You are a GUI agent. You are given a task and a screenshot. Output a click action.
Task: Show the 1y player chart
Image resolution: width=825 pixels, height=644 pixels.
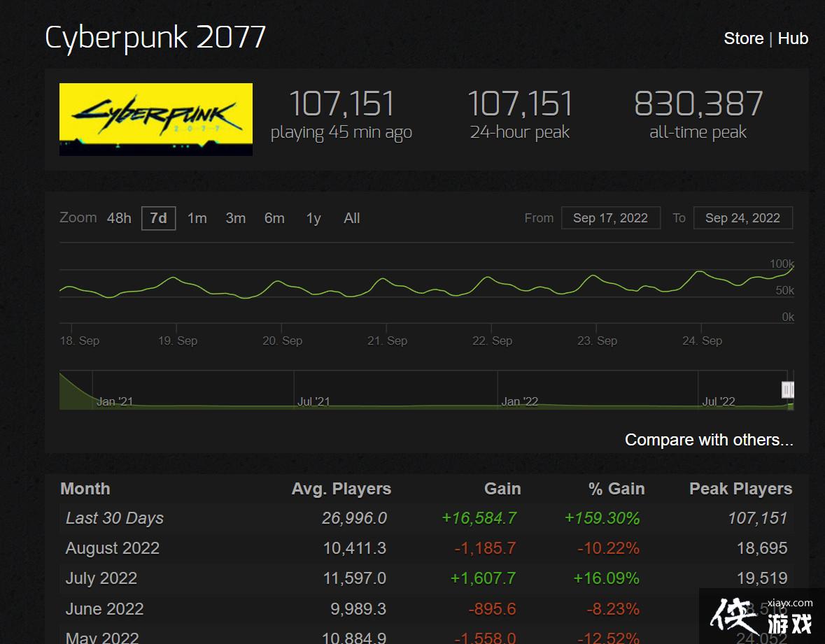click(x=313, y=218)
